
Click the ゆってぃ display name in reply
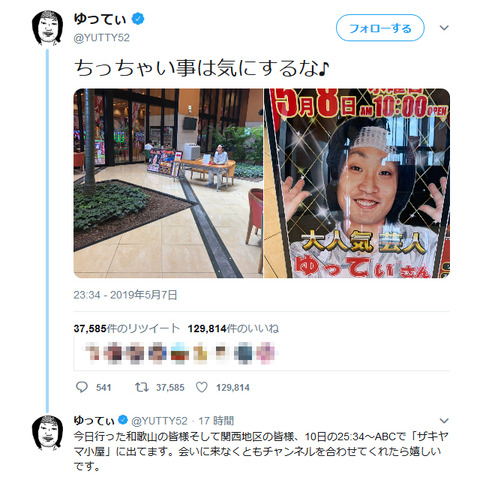click(x=94, y=420)
